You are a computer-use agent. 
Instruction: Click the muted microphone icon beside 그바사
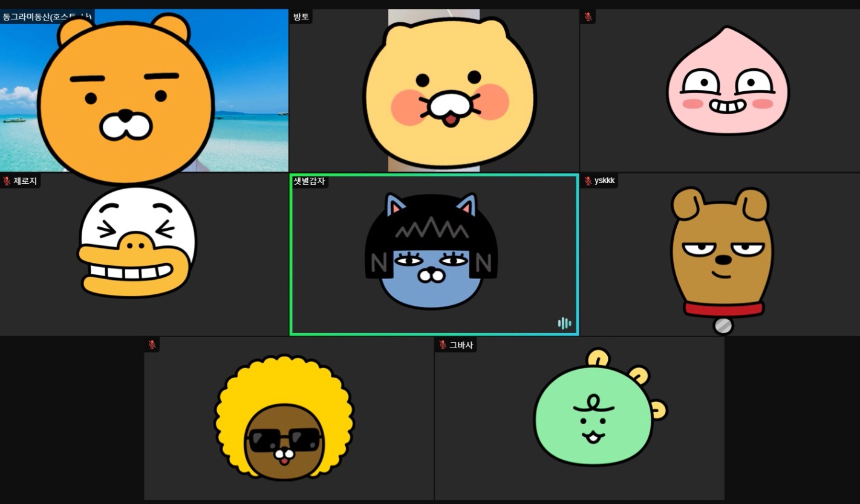[x=443, y=345]
